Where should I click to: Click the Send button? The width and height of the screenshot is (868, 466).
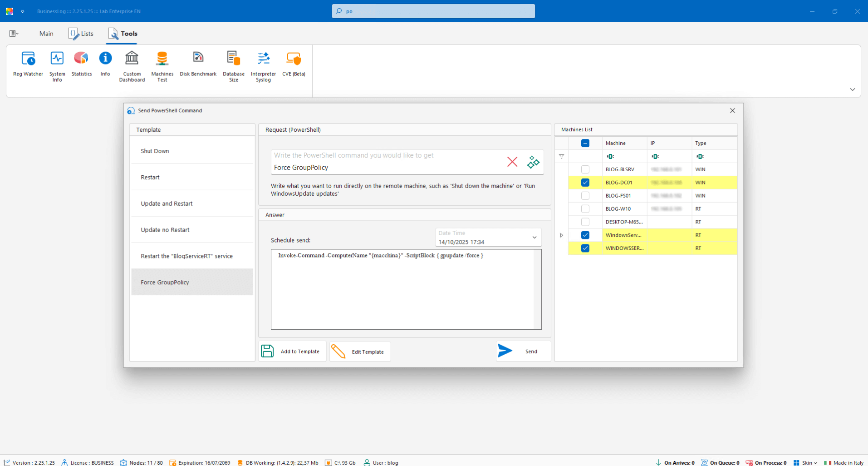523,351
